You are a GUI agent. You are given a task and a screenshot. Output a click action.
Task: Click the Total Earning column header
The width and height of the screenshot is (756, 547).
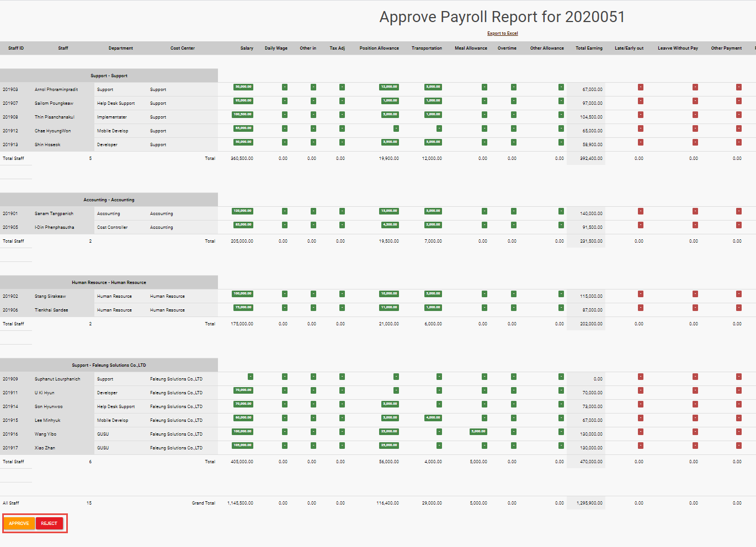tap(589, 48)
